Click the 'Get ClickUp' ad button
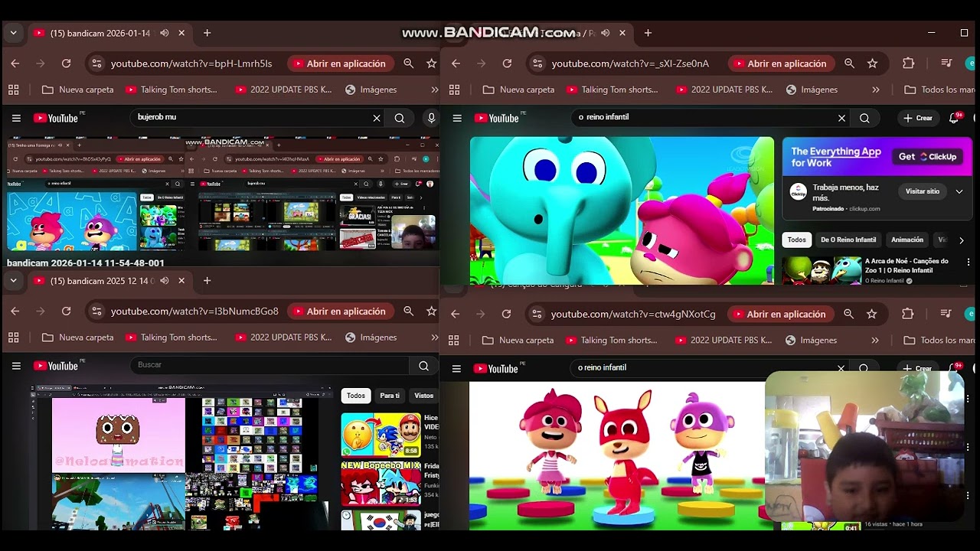Image resolution: width=980 pixels, height=551 pixels. 928,156
